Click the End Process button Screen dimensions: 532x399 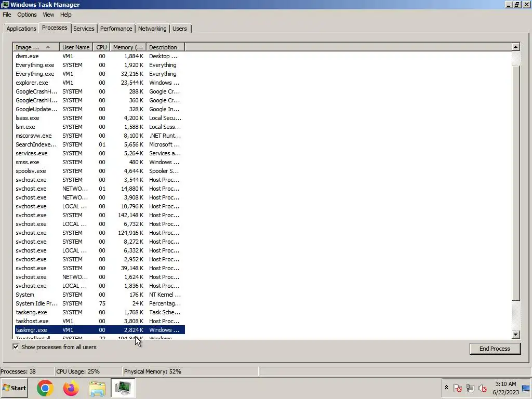pyautogui.click(x=495, y=349)
